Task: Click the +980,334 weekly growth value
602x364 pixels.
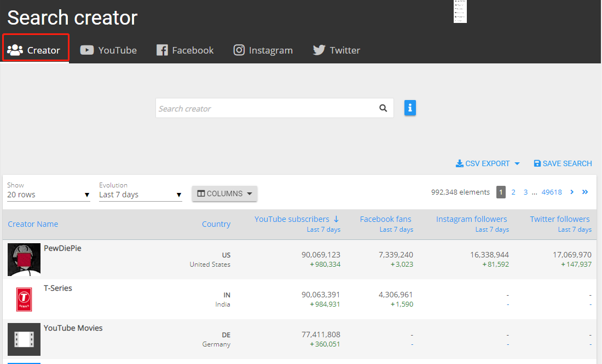Action: coord(325,265)
